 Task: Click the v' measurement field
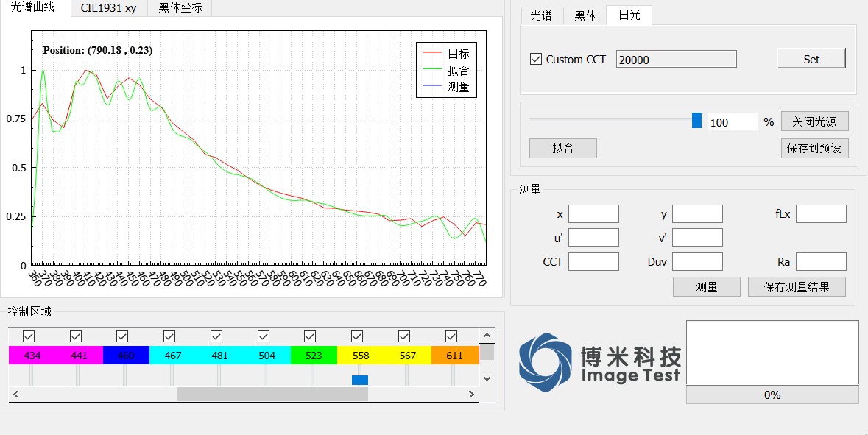(697, 238)
